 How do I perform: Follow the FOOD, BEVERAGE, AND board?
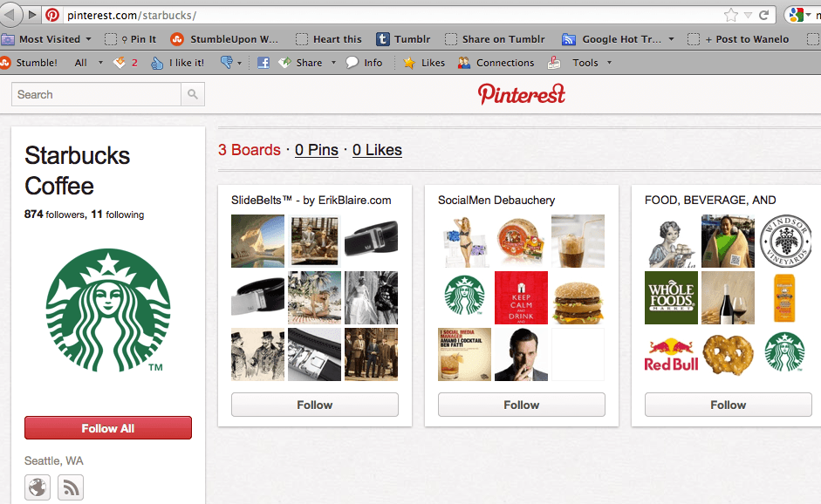coord(729,405)
